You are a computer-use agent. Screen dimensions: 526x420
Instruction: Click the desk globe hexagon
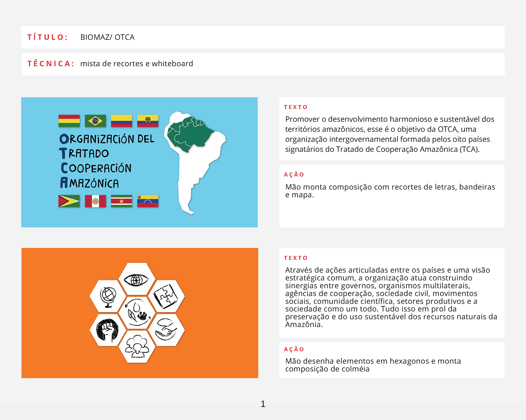108,296
